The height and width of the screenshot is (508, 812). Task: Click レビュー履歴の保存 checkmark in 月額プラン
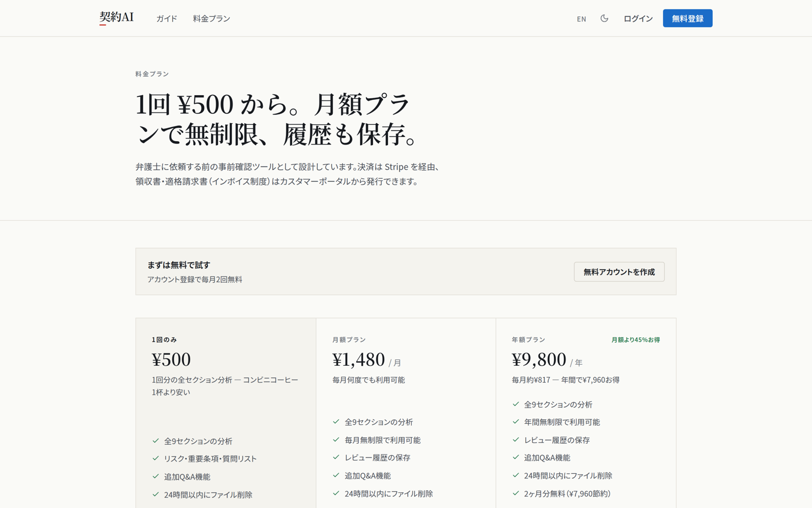click(x=336, y=457)
